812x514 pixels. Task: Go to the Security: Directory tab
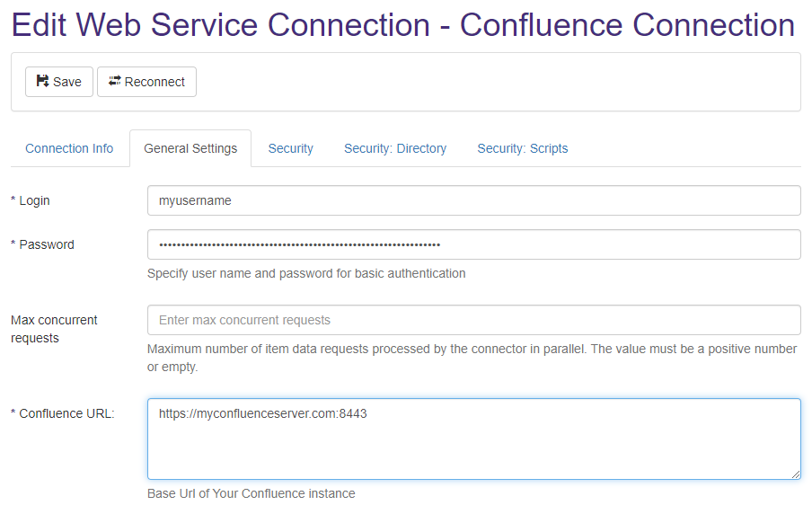coord(395,148)
